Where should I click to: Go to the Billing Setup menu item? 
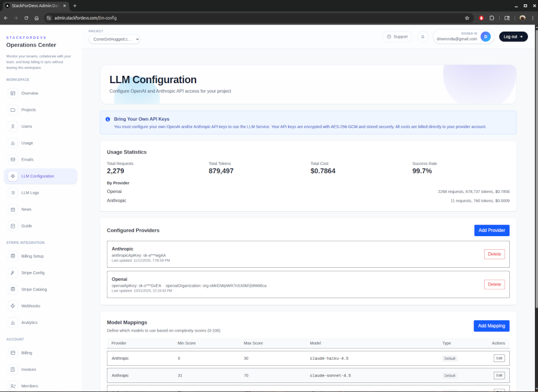pyautogui.click(x=32, y=256)
